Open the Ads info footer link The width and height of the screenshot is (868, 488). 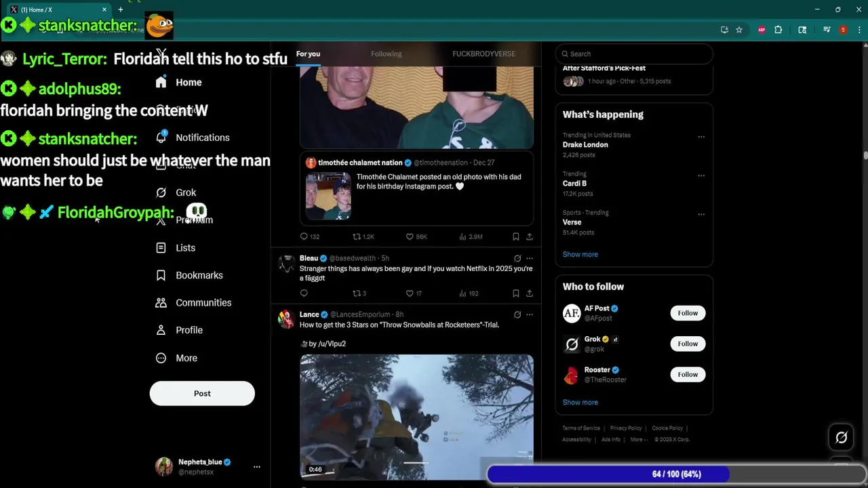pos(610,439)
